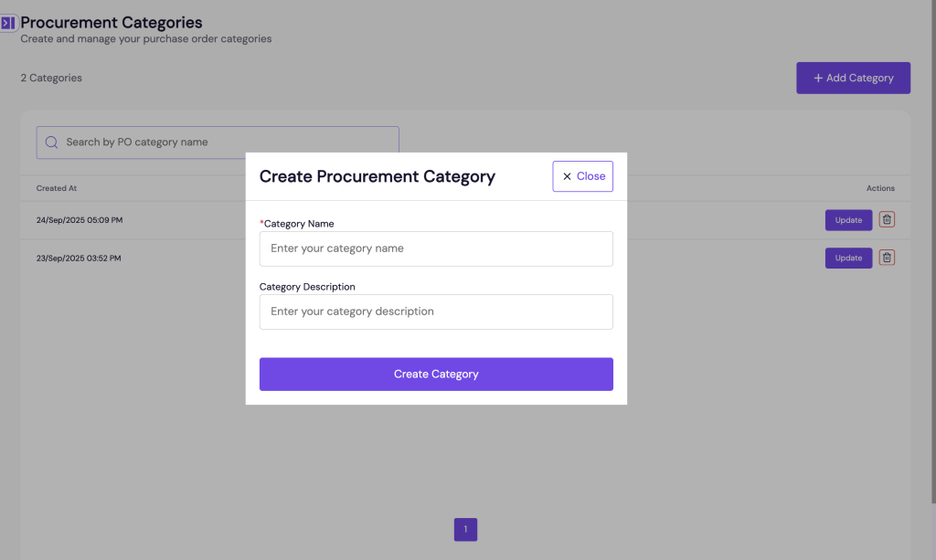Close the Create Procurement Category dialog
The image size is (936, 560).
tap(582, 176)
